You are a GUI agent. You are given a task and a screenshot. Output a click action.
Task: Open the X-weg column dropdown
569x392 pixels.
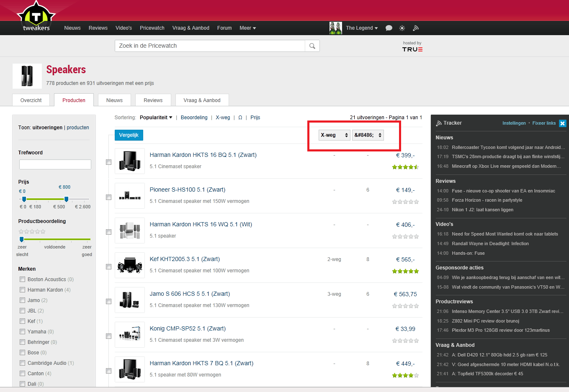[x=334, y=135]
